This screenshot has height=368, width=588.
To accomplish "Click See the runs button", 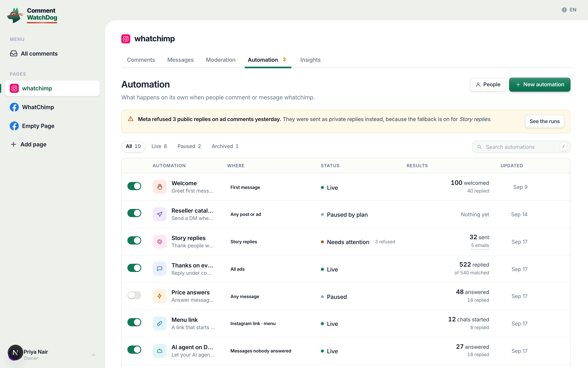I will 545,121.
